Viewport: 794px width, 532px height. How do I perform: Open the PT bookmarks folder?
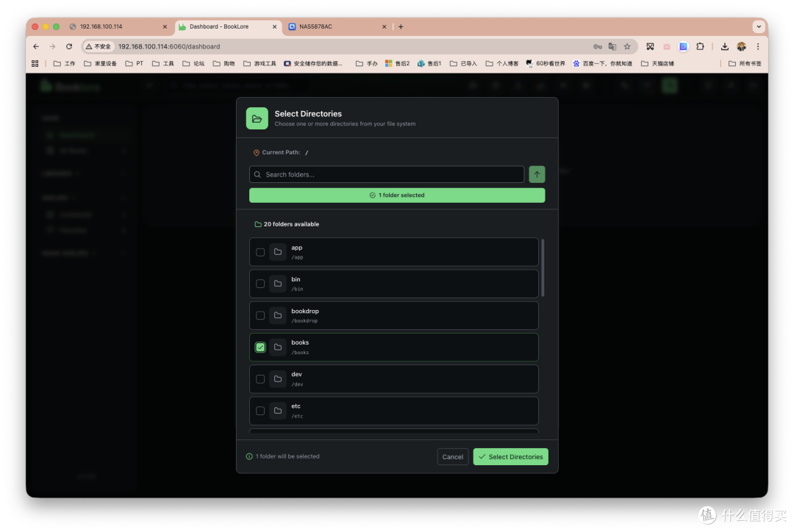click(x=135, y=64)
